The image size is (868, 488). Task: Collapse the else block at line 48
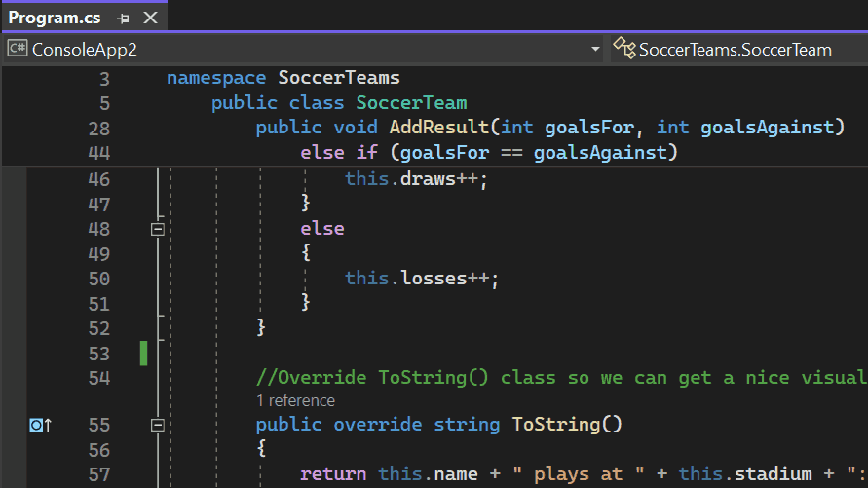[158, 229]
